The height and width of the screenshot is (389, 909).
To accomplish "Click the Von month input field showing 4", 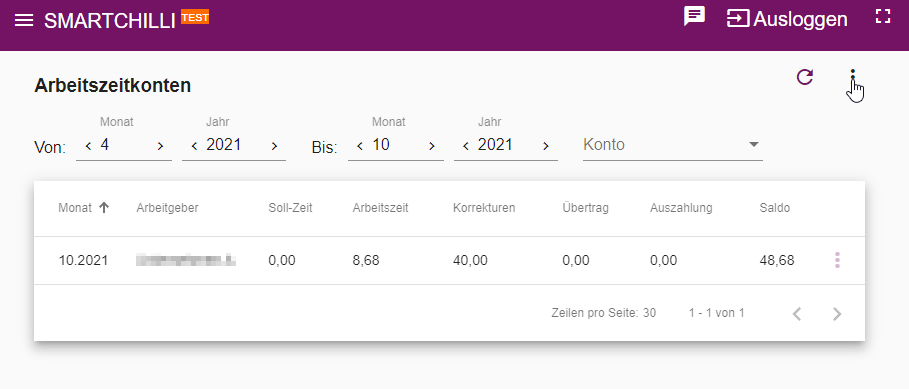I will pos(123,145).
